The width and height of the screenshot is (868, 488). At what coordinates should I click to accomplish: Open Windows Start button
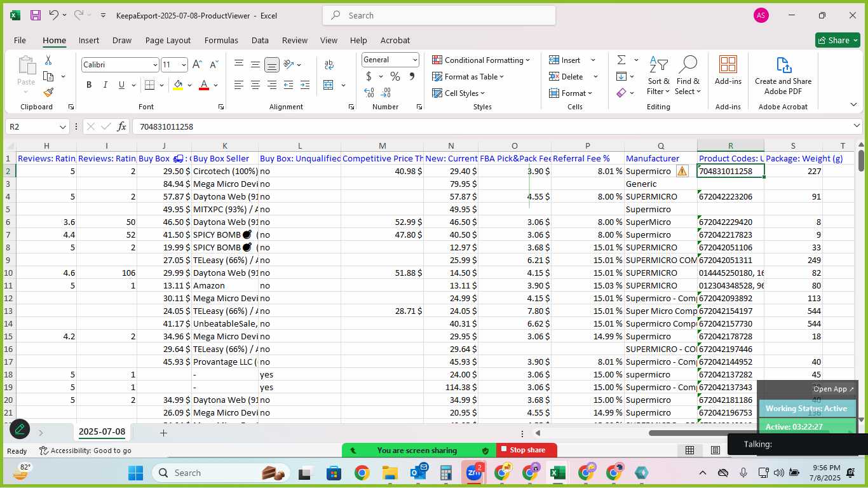pos(135,473)
